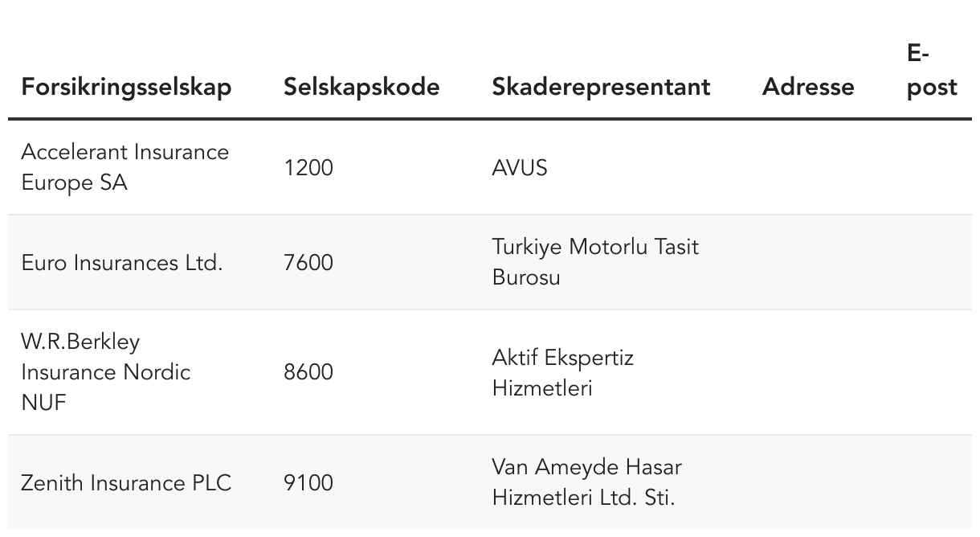Click Aktif Ekspertiz Hizmetleri cell
980x537 pixels.
coord(562,372)
